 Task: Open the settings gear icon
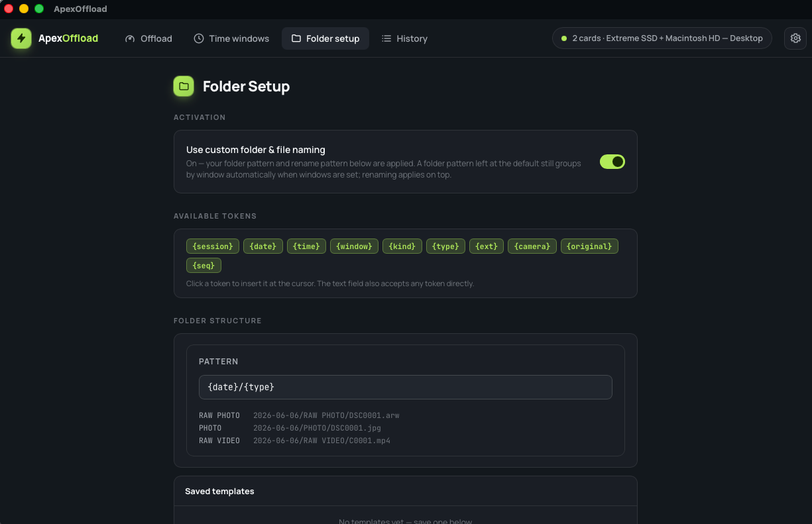click(795, 38)
